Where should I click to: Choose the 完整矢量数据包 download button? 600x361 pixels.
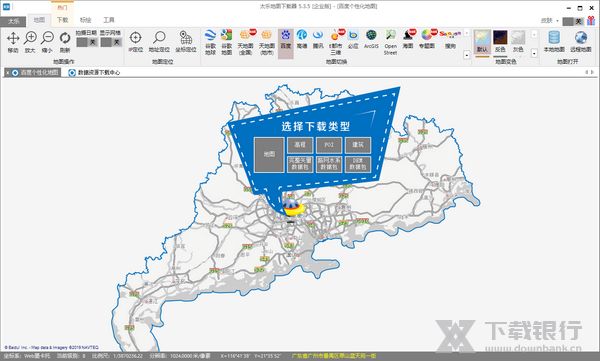tap(300, 164)
